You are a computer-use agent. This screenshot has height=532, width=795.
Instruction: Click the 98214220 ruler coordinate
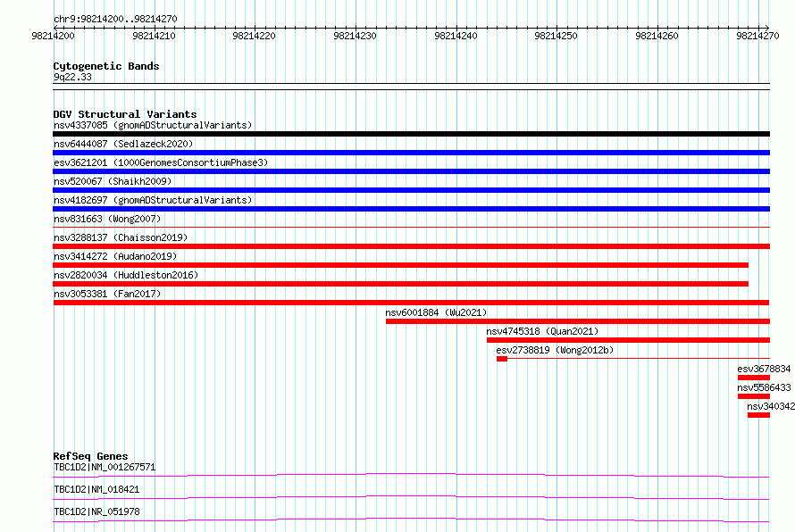tap(254, 36)
